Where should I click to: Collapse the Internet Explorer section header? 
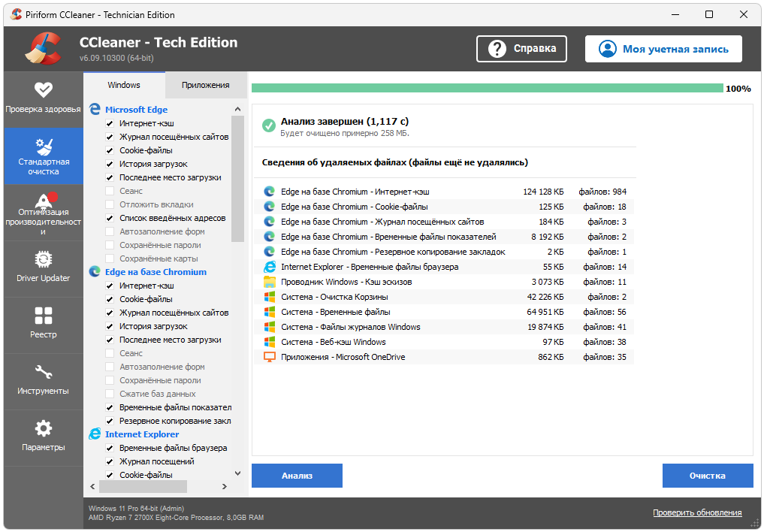[142, 434]
